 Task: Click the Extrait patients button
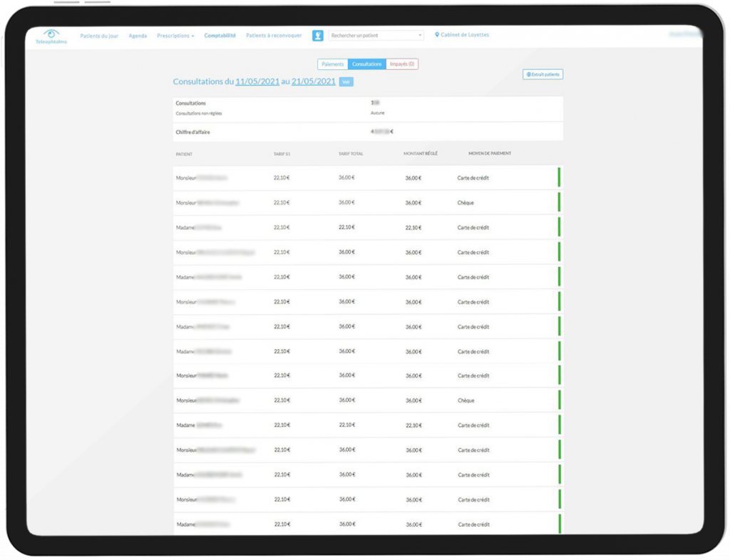(543, 74)
